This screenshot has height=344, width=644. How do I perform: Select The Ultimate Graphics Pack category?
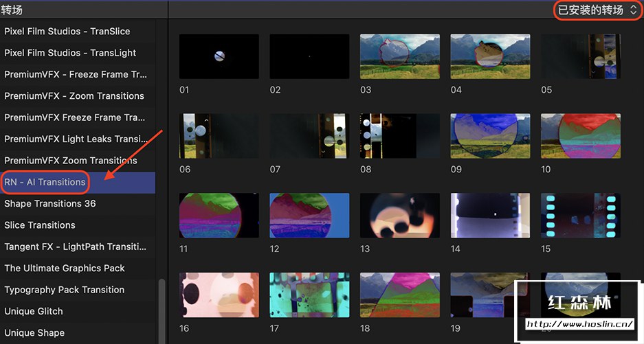[78, 268]
